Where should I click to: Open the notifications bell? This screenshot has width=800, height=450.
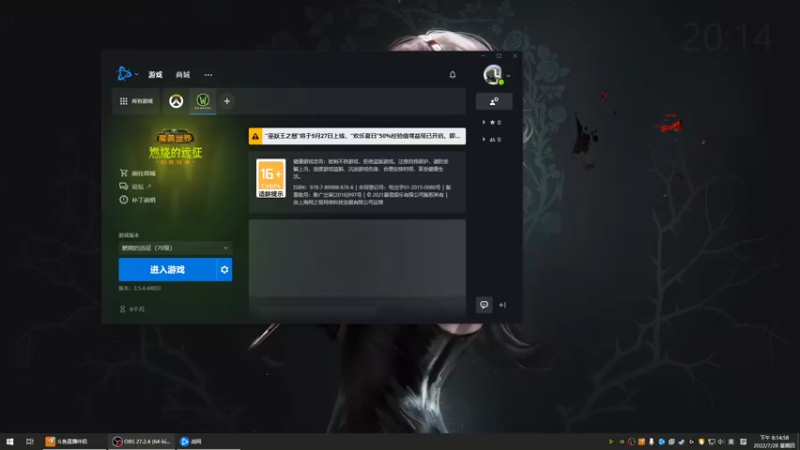click(453, 74)
